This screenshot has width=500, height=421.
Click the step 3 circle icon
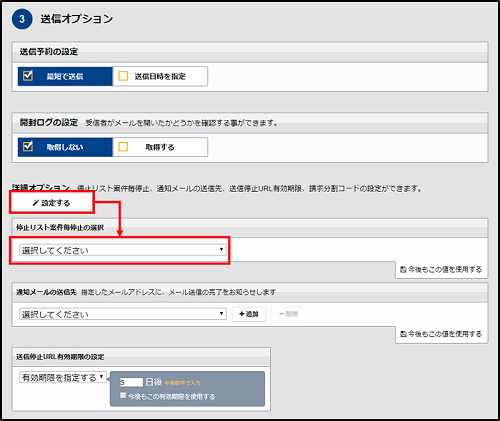(x=22, y=19)
